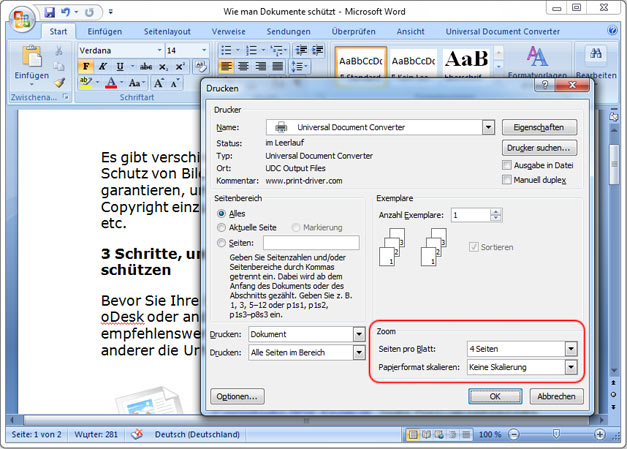
Task: Cut selection with scissors icon
Action: pyautogui.click(x=59, y=51)
